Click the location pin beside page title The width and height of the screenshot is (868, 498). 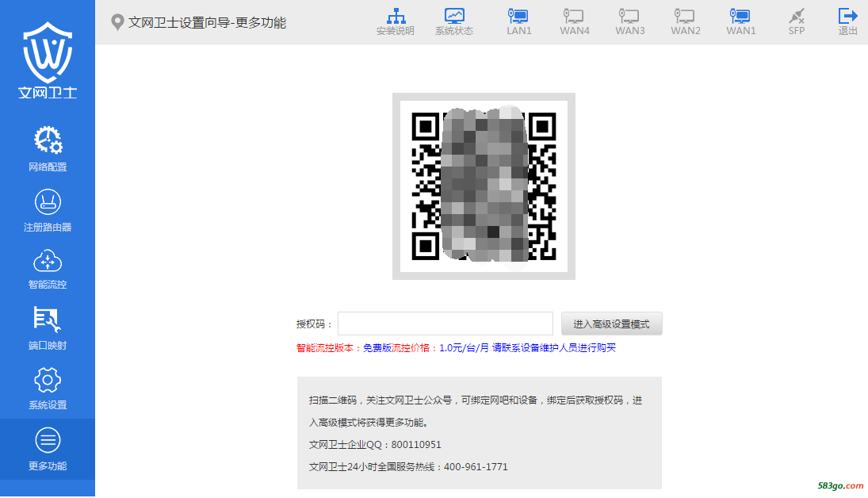click(x=117, y=22)
